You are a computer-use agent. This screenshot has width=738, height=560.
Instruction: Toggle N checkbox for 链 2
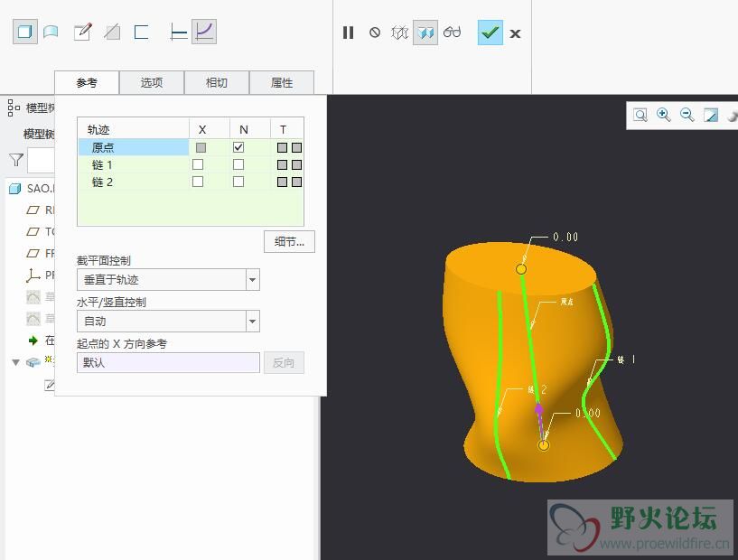pyautogui.click(x=238, y=182)
